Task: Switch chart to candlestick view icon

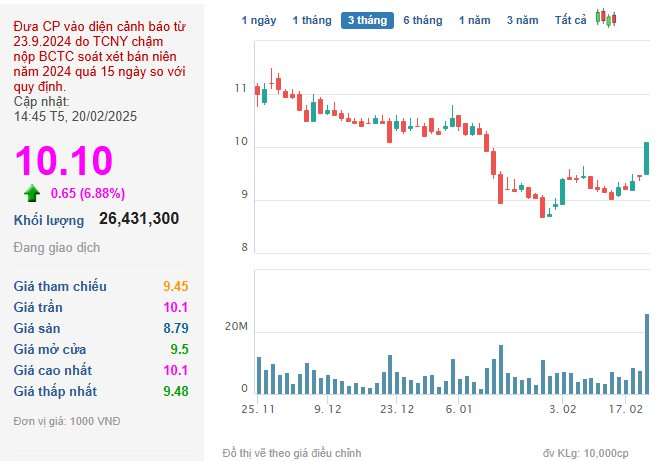Action: point(606,18)
